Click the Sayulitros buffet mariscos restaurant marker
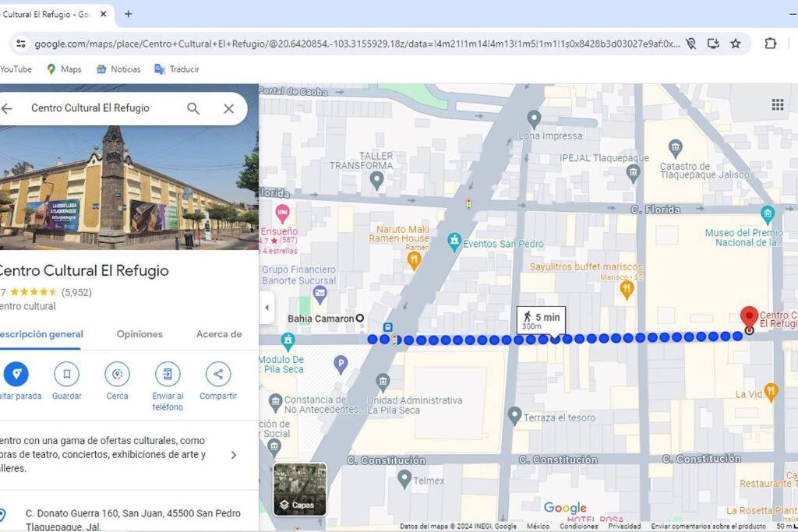 coord(627,290)
